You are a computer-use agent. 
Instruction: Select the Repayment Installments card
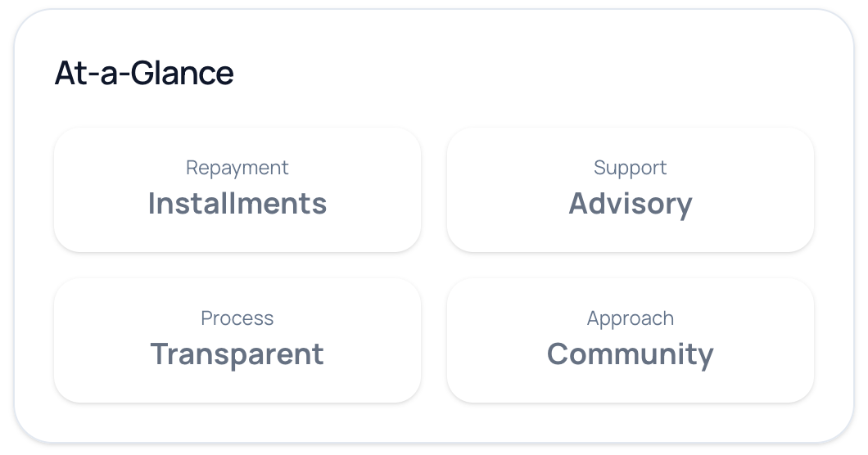[237, 189]
